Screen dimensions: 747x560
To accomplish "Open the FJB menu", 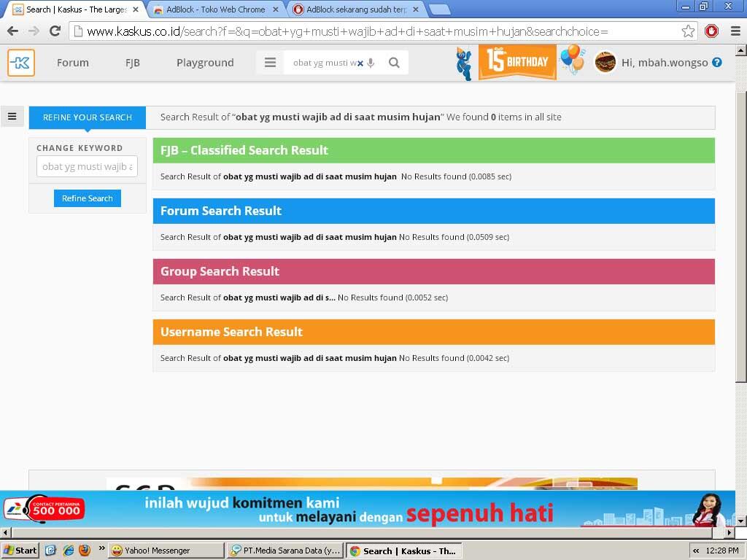I will (133, 63).
